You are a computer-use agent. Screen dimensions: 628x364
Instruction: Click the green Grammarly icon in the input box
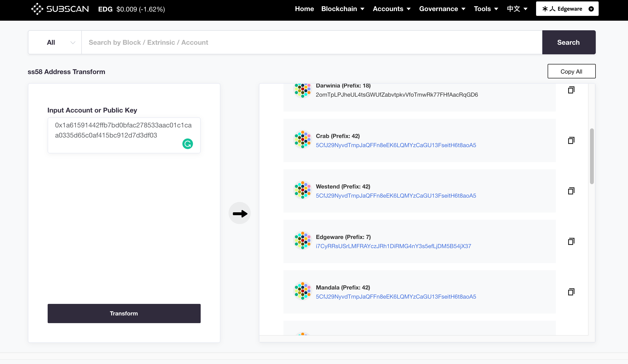point(187,144)
